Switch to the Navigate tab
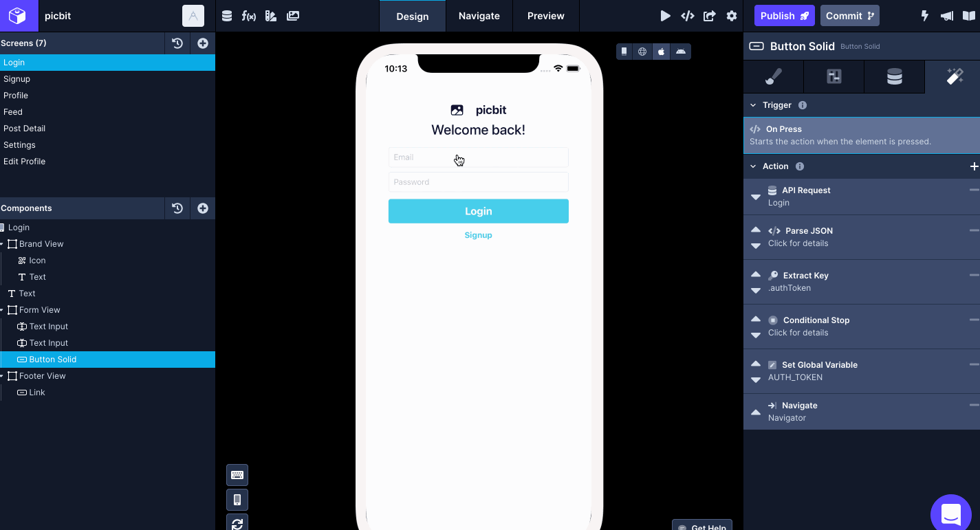Image resolution: width=980 pixels, height=530 pixels. click(x=479, y=15)
